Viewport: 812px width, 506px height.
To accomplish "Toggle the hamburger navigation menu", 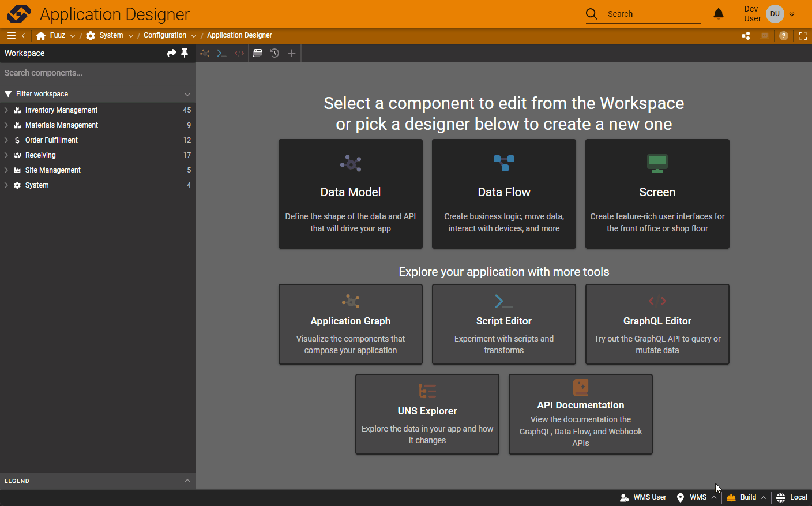I will (11, 36).
